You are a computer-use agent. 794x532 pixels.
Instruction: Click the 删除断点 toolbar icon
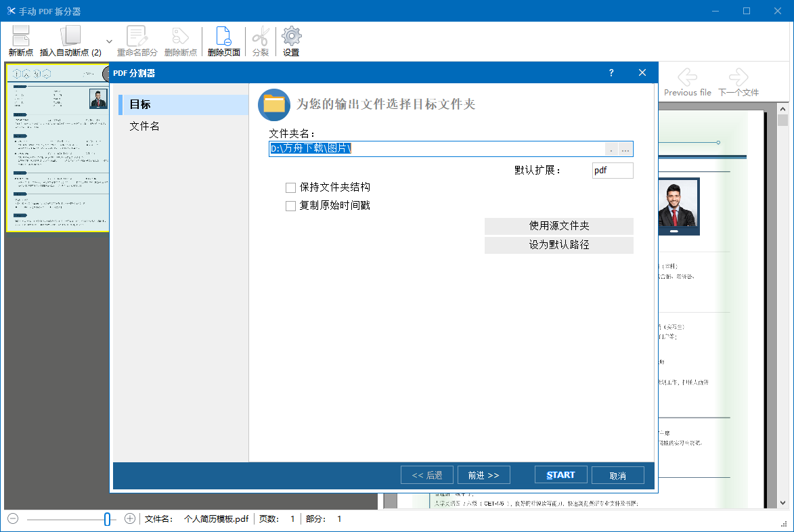tap(180, 36)
